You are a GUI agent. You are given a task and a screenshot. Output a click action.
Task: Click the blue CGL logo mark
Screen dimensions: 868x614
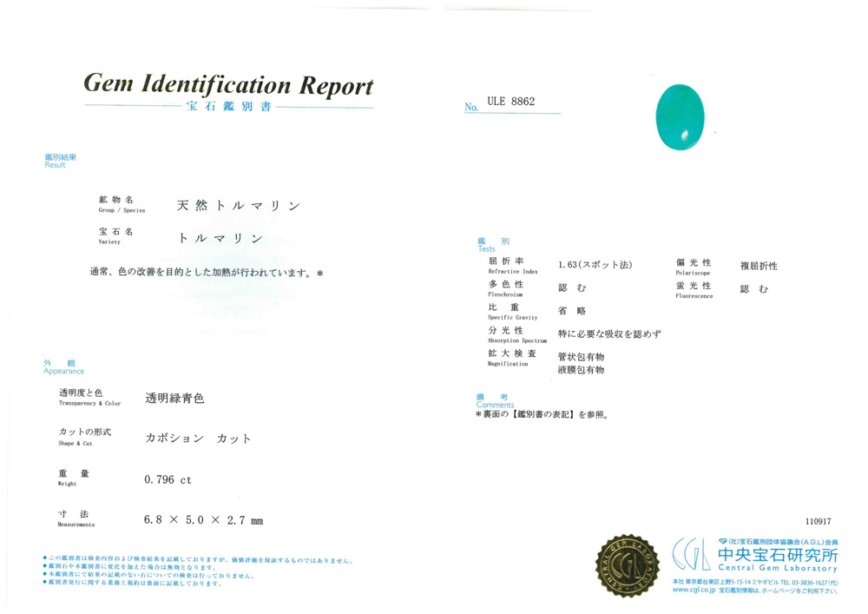coord(691,554)
